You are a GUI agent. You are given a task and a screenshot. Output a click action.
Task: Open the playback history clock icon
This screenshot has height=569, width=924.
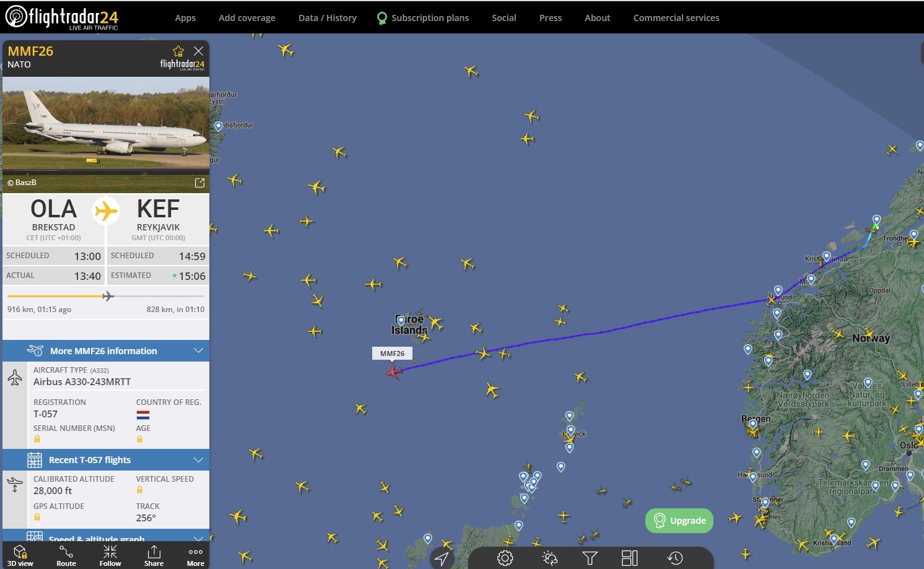[x=675, y=558]
